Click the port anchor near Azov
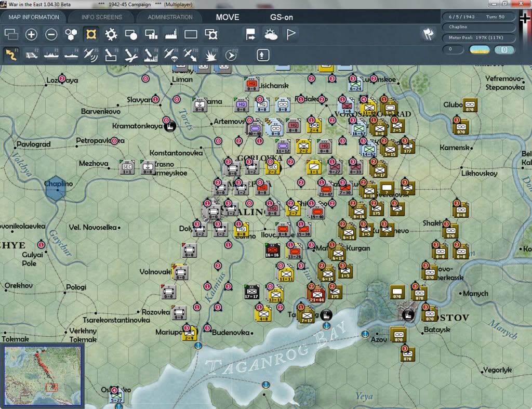 [x=365, y=334]
